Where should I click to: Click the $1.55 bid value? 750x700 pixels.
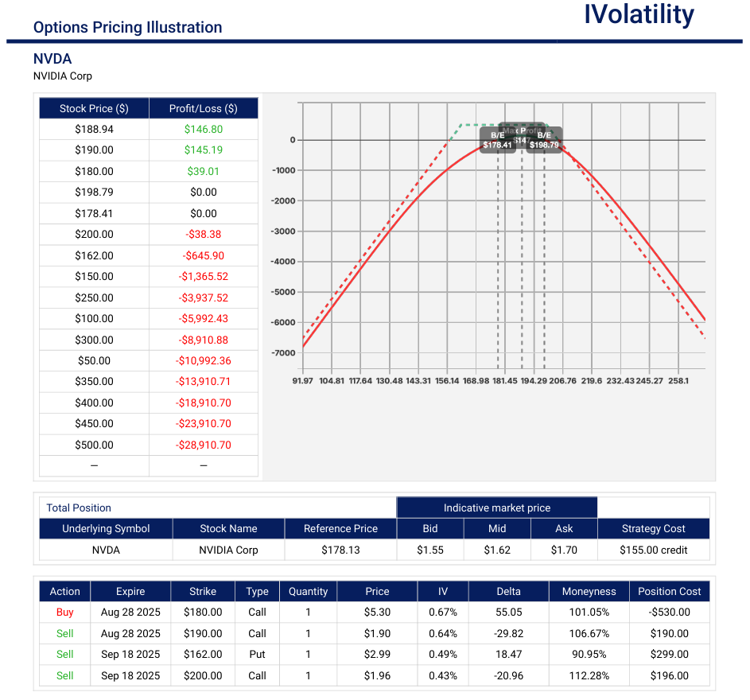point(430,550)
